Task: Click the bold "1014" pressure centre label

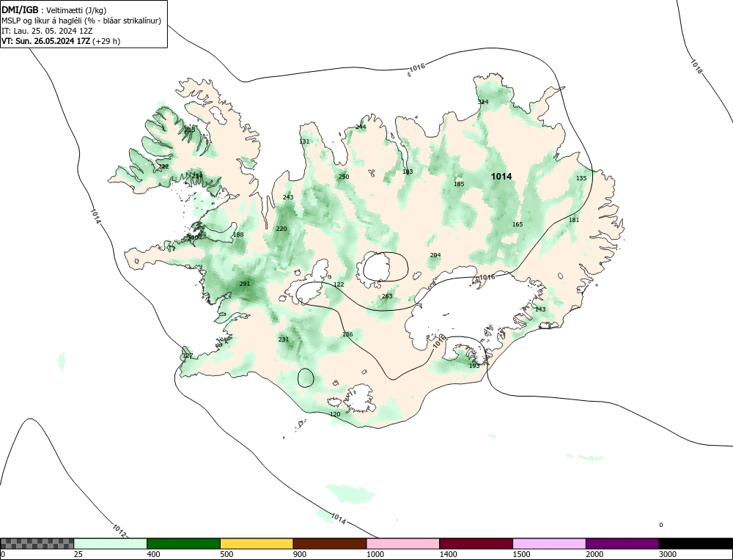Action: click(x=501, y=176)
